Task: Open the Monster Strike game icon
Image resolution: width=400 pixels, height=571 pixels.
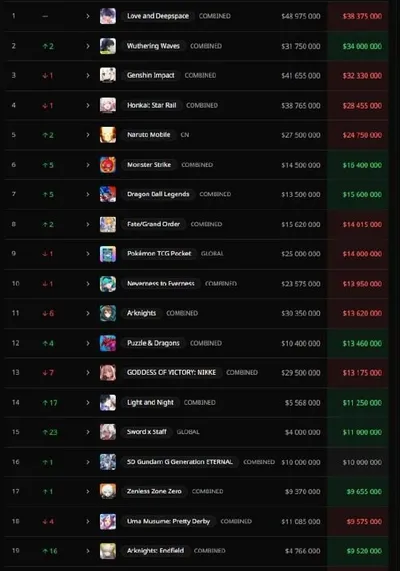Action: (x=108, y=165)
